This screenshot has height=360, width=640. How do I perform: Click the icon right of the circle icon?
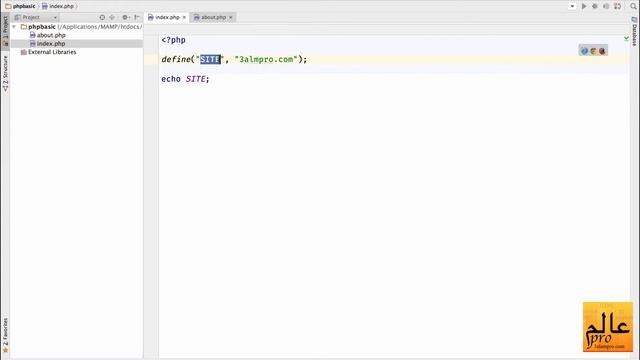point(112,17)
